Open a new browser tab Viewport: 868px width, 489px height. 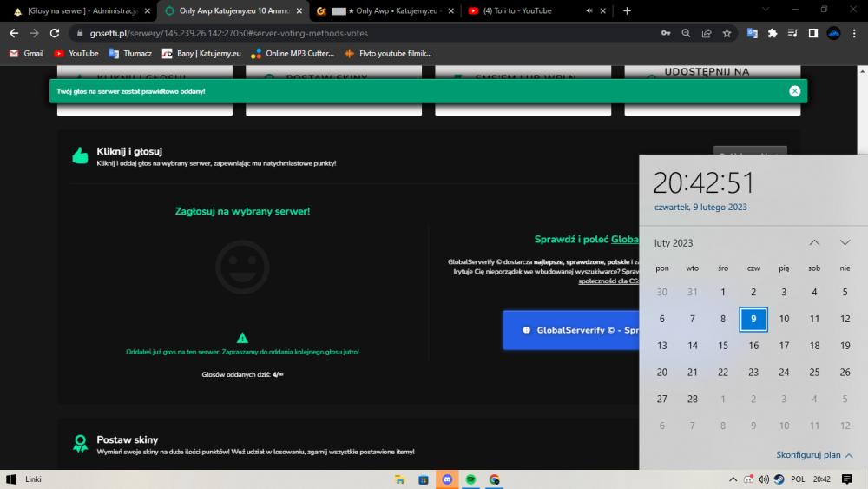627,10
